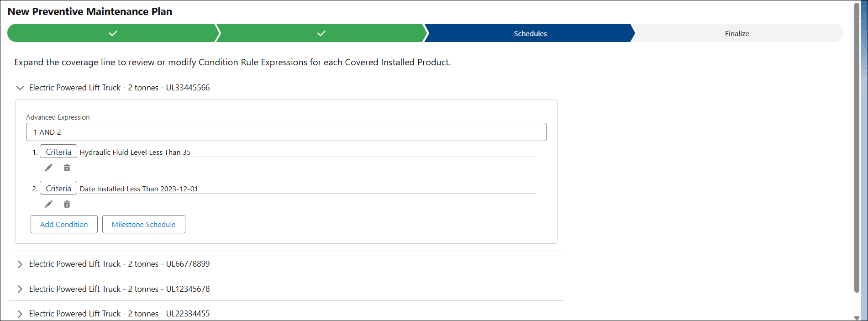Go to the Schedules step
Viewport: 868px width, 321px height.
(x=530, y=33)
